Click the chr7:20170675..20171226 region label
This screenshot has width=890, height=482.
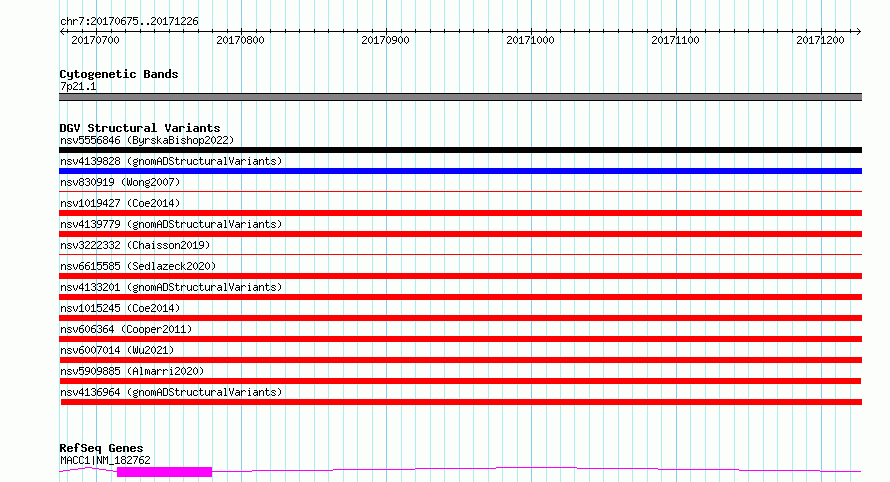pos(129,22)
